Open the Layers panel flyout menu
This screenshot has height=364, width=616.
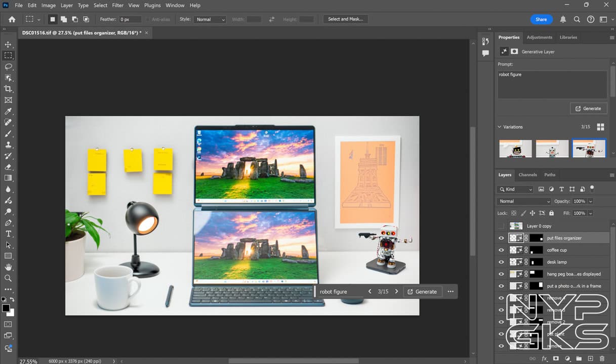[612, 175]
